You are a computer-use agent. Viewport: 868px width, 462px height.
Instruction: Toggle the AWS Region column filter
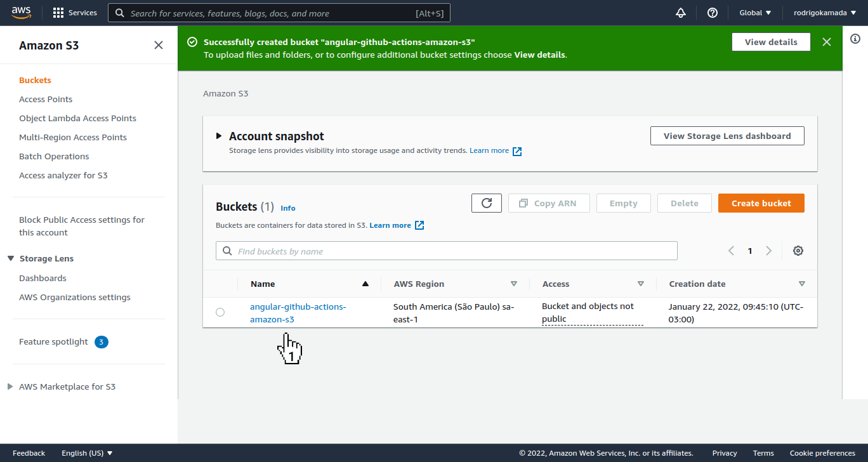click(x=514, y=284)
